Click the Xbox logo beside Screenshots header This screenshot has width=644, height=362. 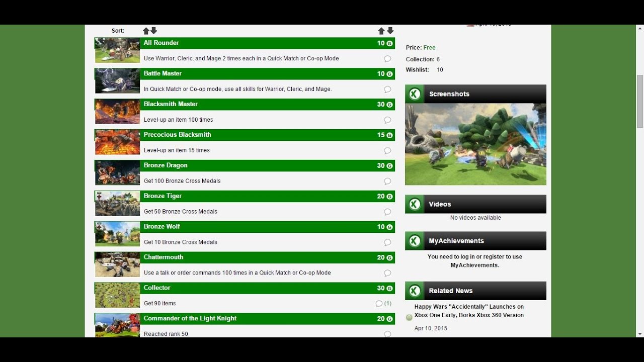tap(415, 94)
